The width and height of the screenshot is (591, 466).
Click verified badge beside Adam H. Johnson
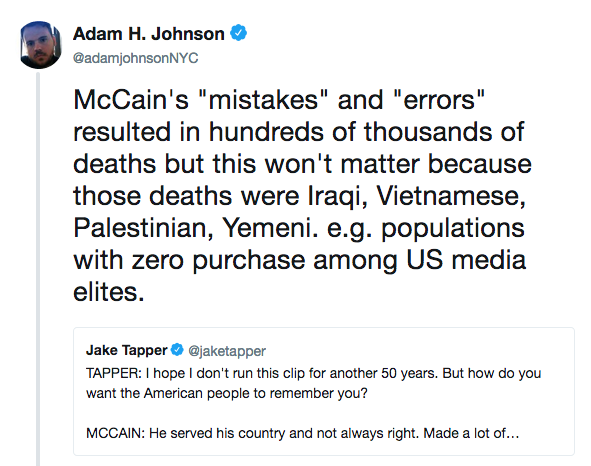coord(238,33)
